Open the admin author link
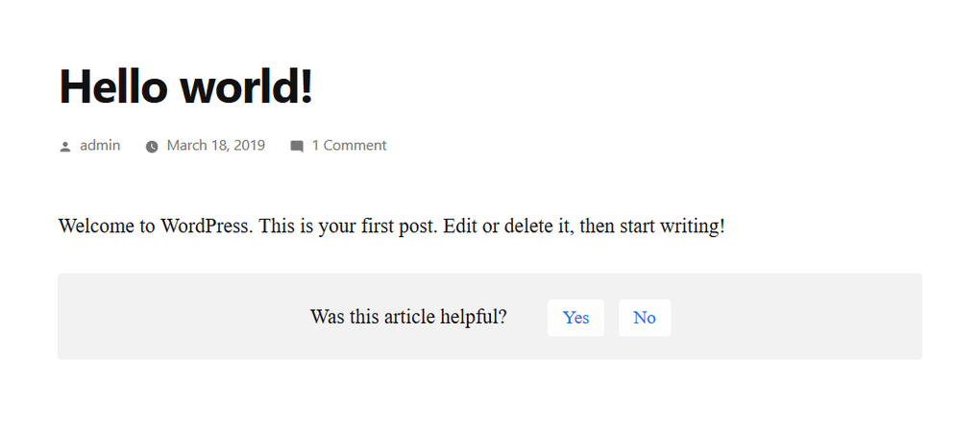 coord(100,146)
